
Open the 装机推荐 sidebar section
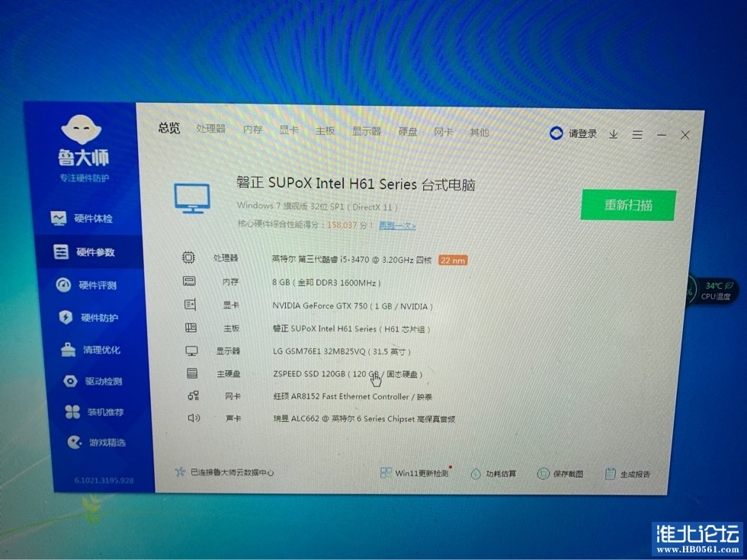95,412
